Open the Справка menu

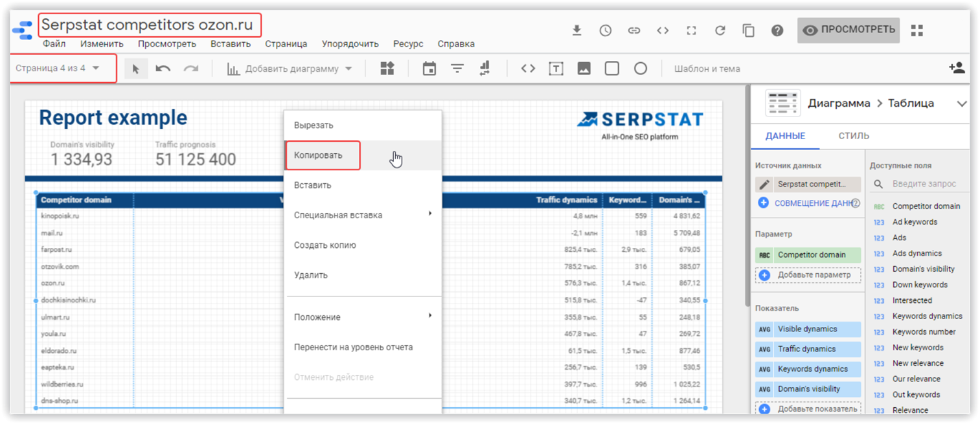(x=456, y=44)
